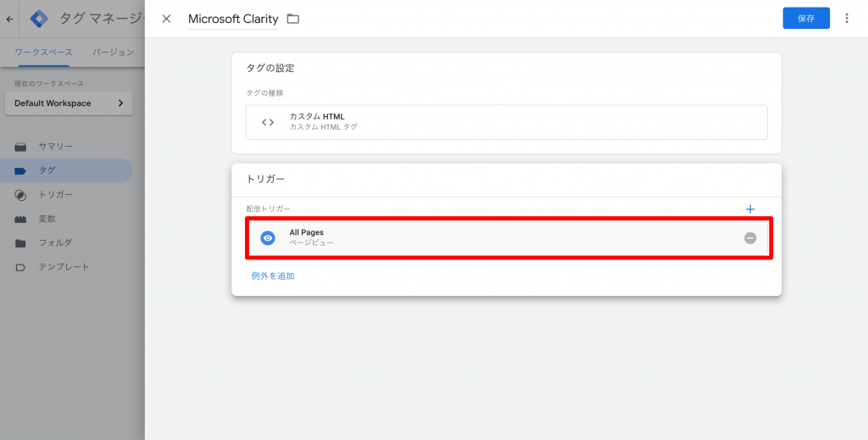868x440 pixels.
Task: Click the folder icon next to Microsoft Clarity
Action: [x=292, y=19]
